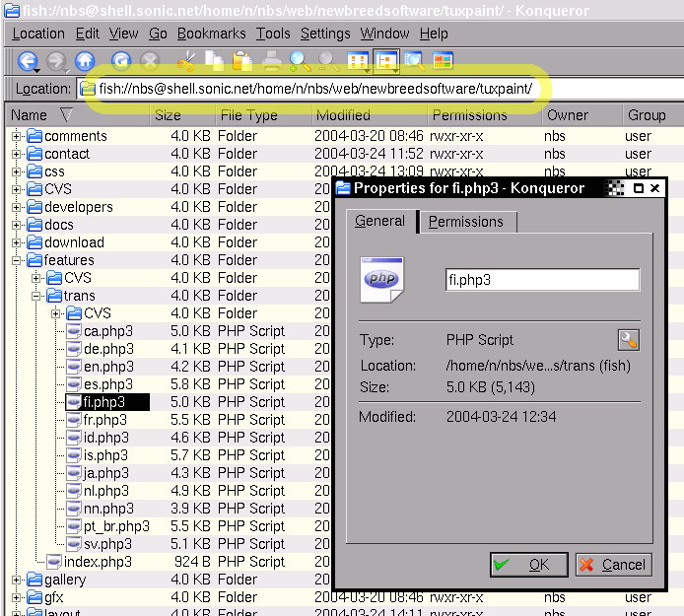Sort by the File Type column header
This screenshot has height=616, width=684.
(263, 115)
